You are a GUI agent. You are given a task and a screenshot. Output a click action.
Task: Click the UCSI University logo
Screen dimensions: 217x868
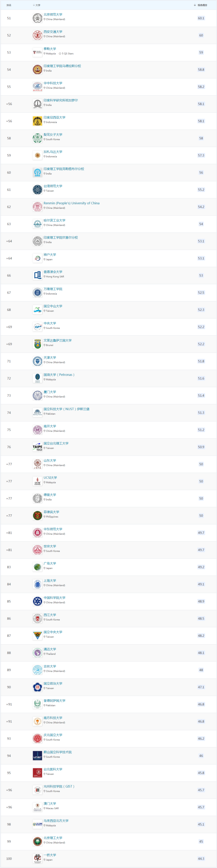pos(37,481)
